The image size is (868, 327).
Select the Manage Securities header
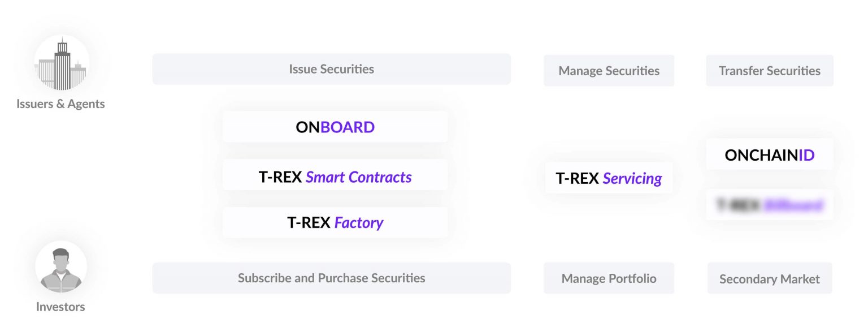[609, 71]
